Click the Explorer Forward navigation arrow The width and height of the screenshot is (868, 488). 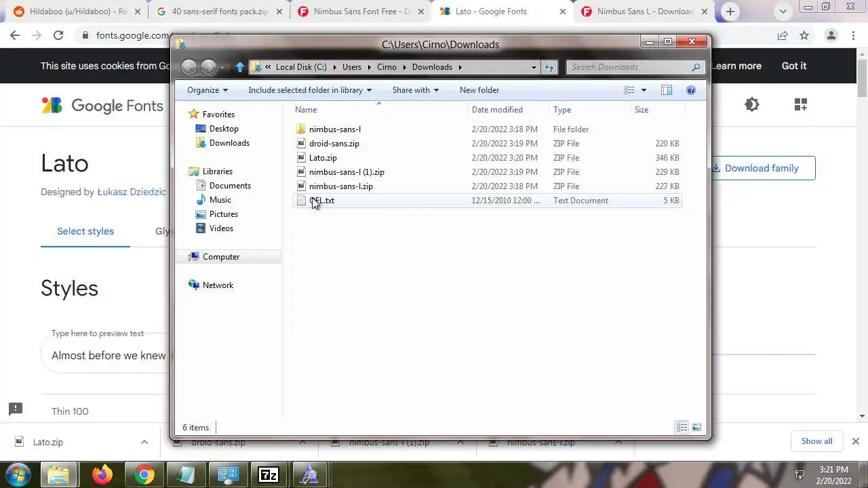[x=208, y=66]
